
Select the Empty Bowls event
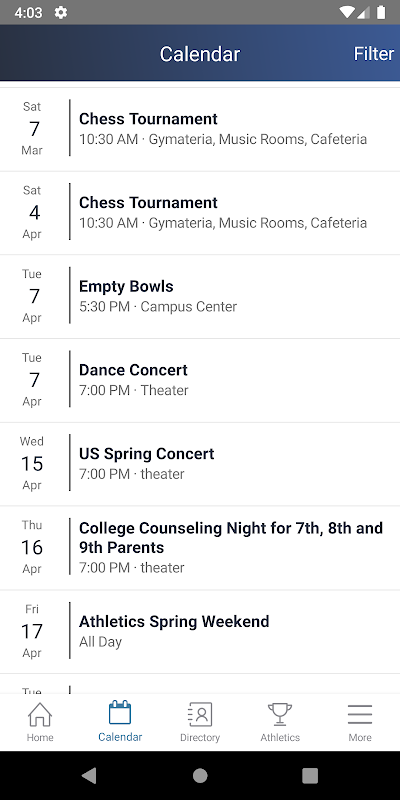tap(200, 296)
